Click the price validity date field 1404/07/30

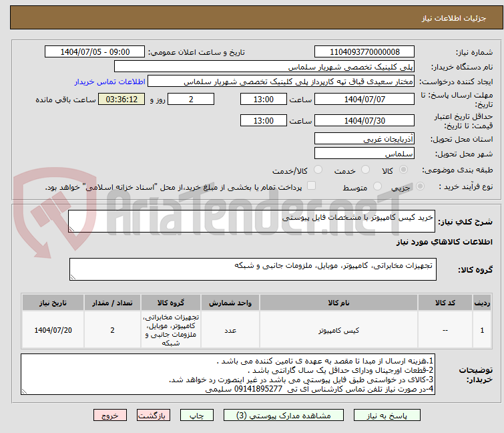point(364,121)
